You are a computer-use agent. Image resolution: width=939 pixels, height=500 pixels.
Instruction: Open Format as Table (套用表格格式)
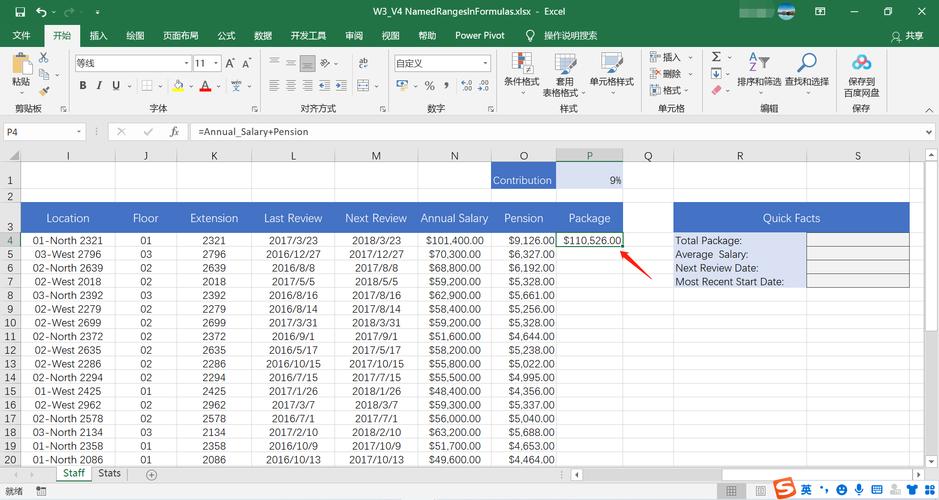pos(564,75)
